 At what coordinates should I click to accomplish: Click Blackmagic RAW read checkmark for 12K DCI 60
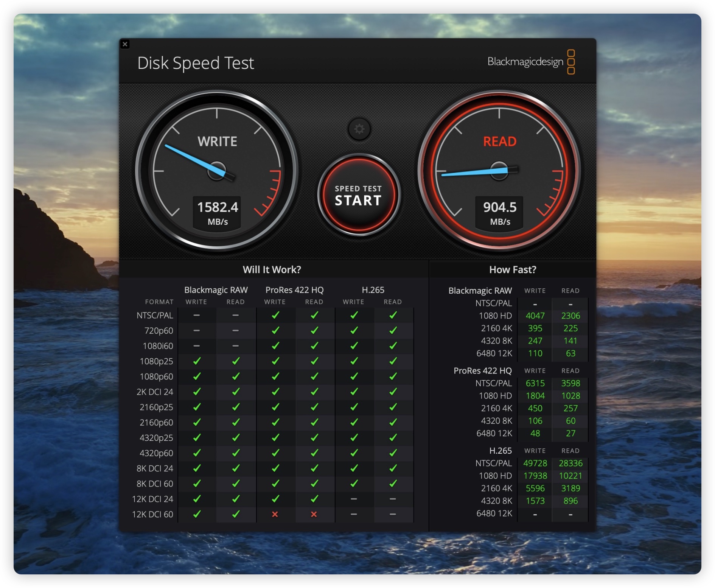(236, 514)
